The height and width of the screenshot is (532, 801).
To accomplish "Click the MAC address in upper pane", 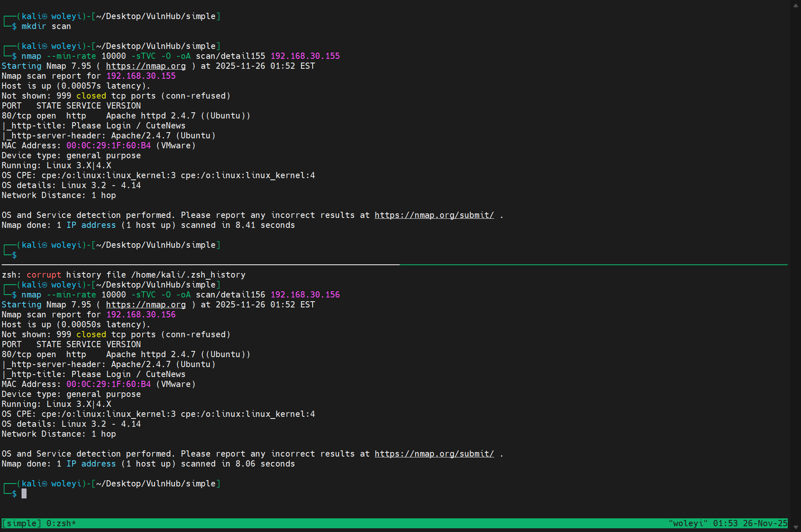I will [109, 145].
